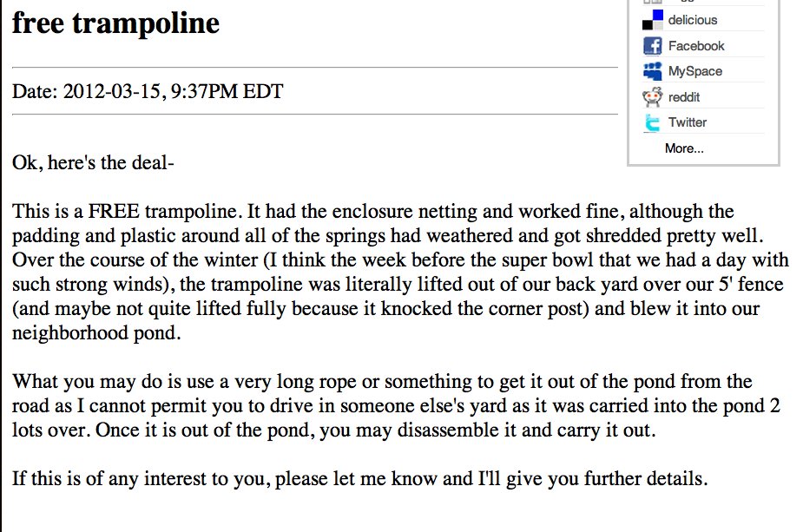803x532 pixels.
Task: Click the Twitter 't' icon
Action: click(652, 122)
